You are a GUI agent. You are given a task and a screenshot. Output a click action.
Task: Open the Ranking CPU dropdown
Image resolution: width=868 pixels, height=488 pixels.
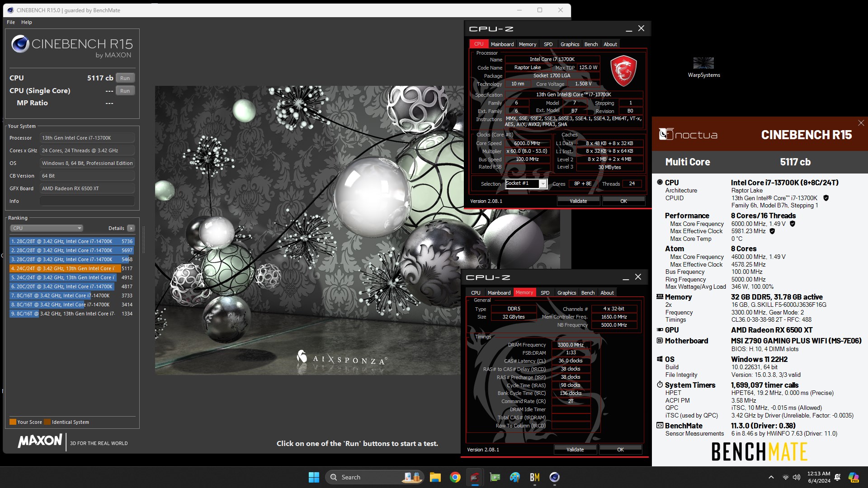(x=47, y=228)
